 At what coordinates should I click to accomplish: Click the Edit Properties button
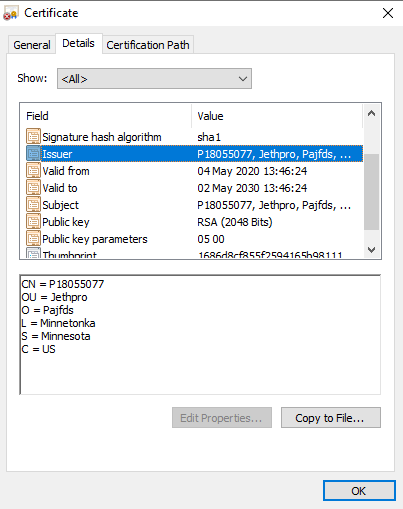coord(222,418)
